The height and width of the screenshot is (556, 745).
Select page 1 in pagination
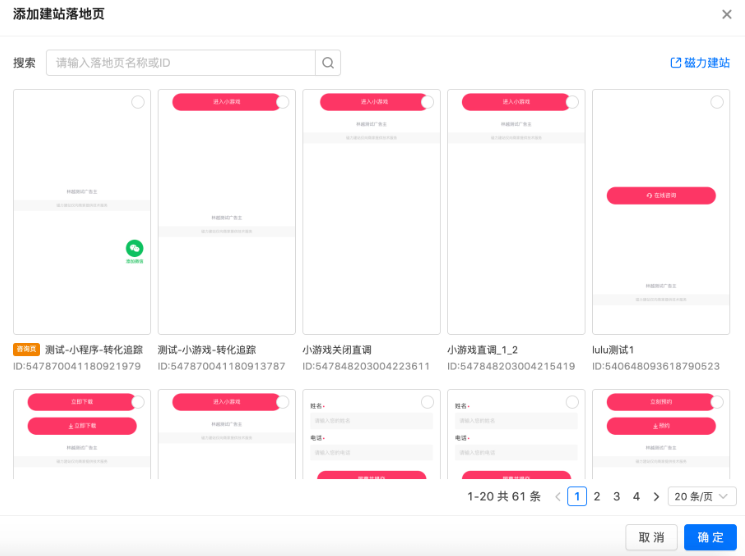[577, 497]
